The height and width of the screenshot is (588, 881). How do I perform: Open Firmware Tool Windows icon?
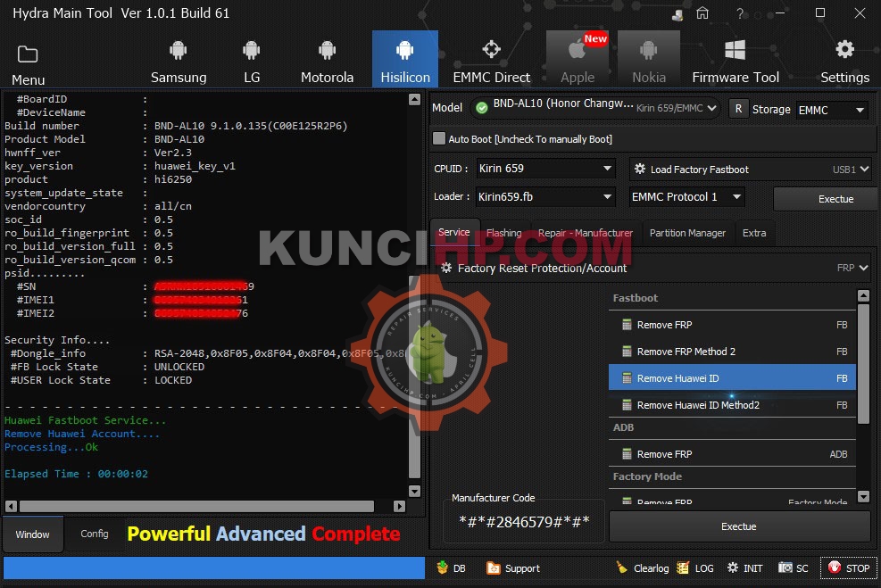735,50
